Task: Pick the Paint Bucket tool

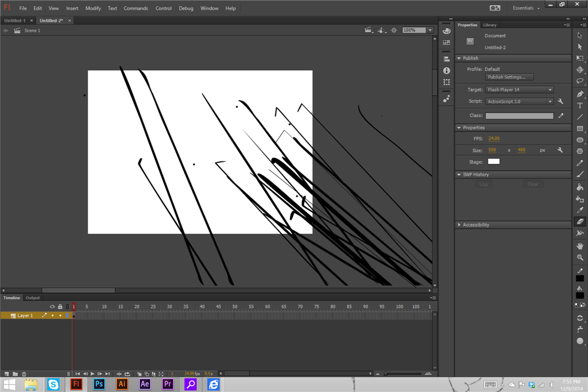Action: (x=580, y=187)
